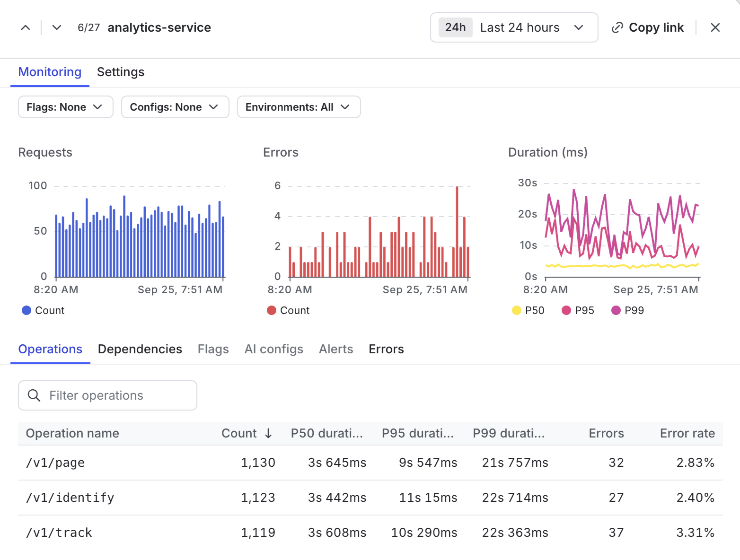Go to next service with down chevron

pos(57,27)
